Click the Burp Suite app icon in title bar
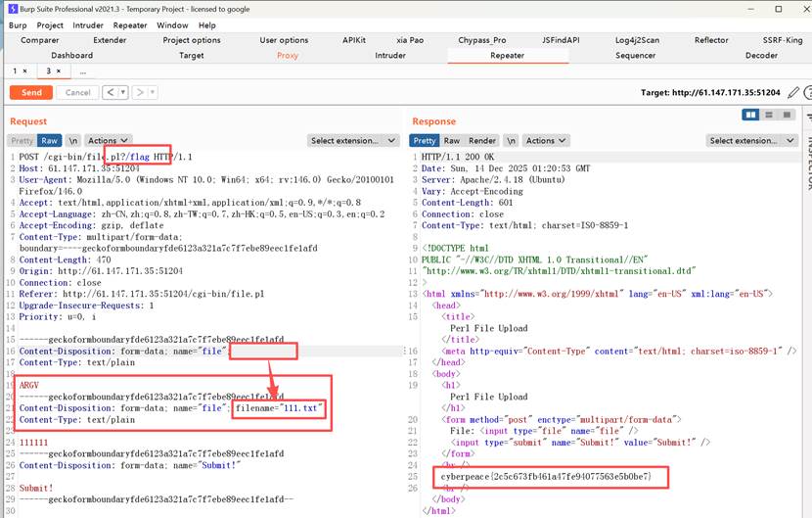Screen dimensions: 812x518 point(13,9)
